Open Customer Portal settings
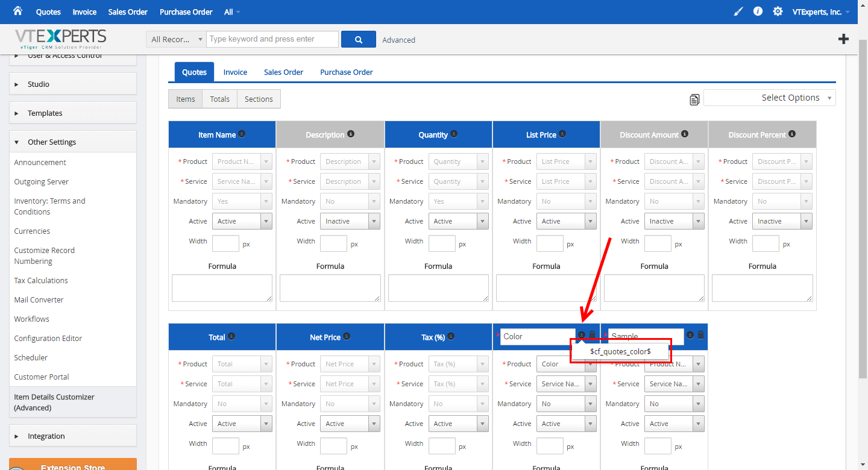This screenshot has height=470, width=868. (x=42, y=377)
